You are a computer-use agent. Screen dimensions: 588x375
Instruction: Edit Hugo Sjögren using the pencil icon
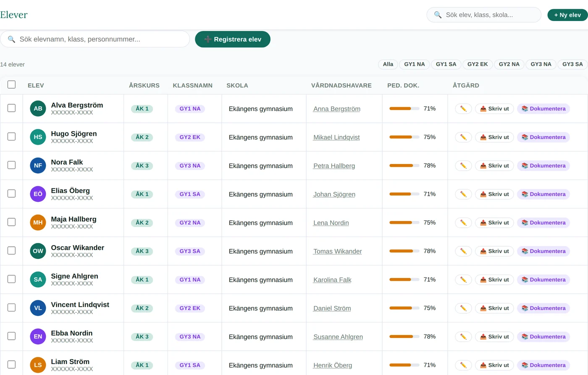[463, 137]
